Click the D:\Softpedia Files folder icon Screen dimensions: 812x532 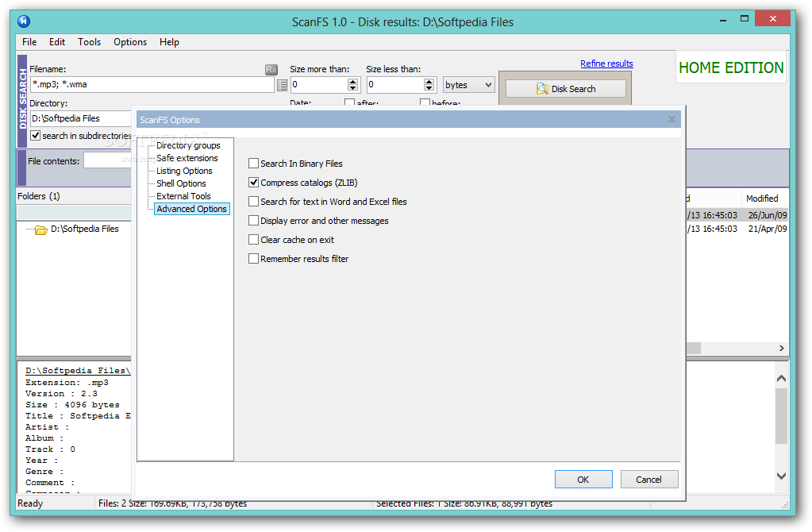point(41,229)
